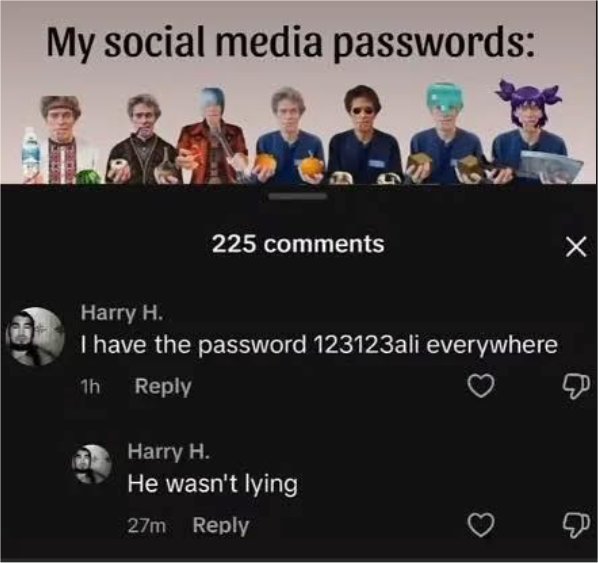This screenshot has width=598, height=563.
Task: Grab the comments sheet drag handle
Action: [x=298, y=196]
